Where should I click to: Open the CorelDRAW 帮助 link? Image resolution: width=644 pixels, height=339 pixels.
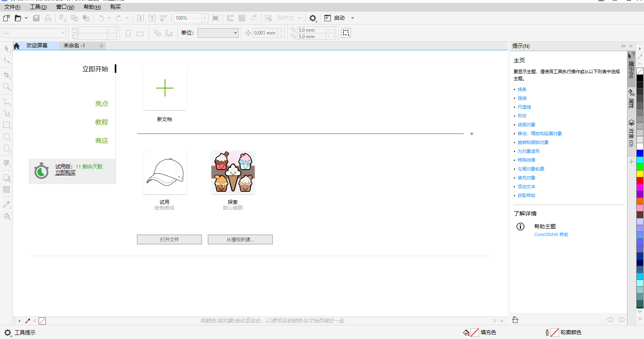point(551,235)
